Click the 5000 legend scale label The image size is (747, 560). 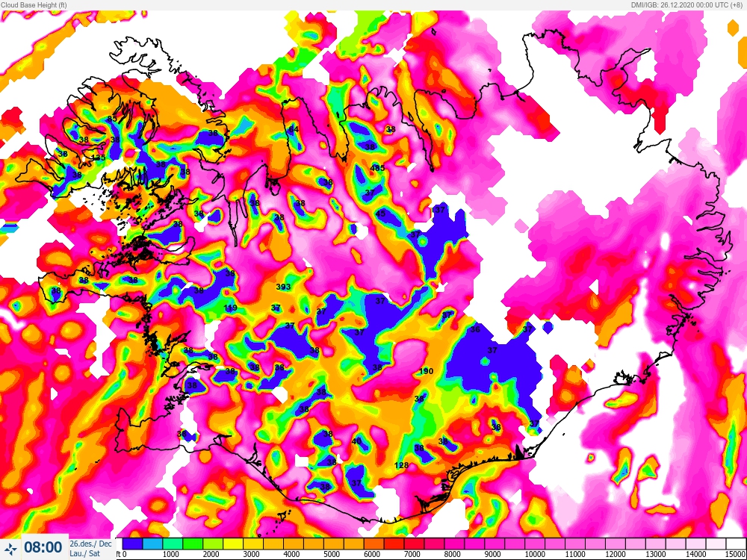[x=332, y=554]
